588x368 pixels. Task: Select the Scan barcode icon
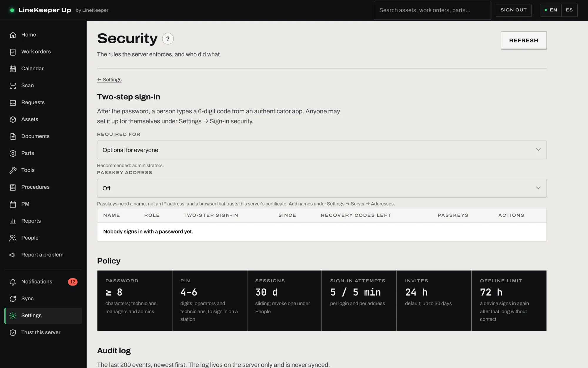(13, 86)
